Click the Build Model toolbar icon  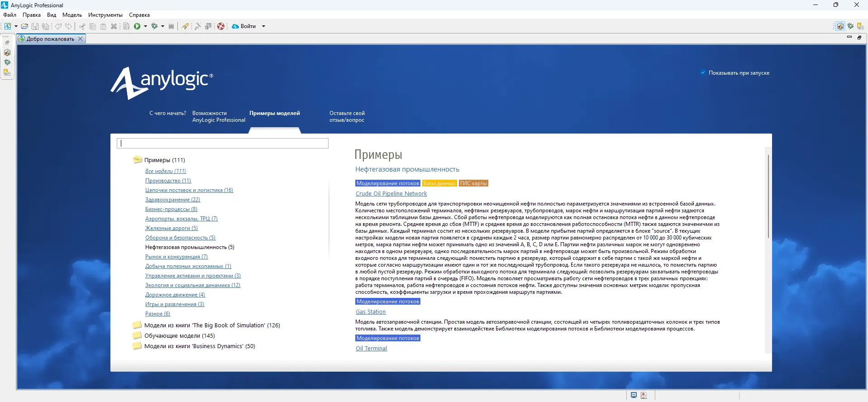click(126, 26)
